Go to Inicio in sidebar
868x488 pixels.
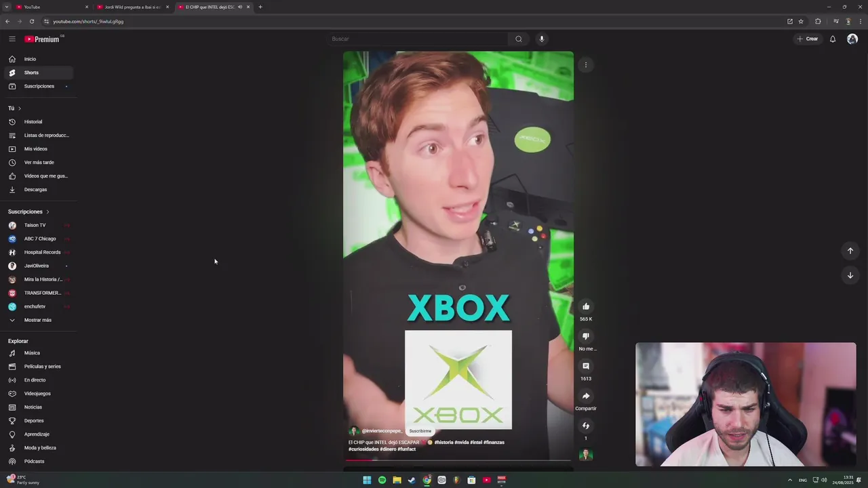[39, 59]
